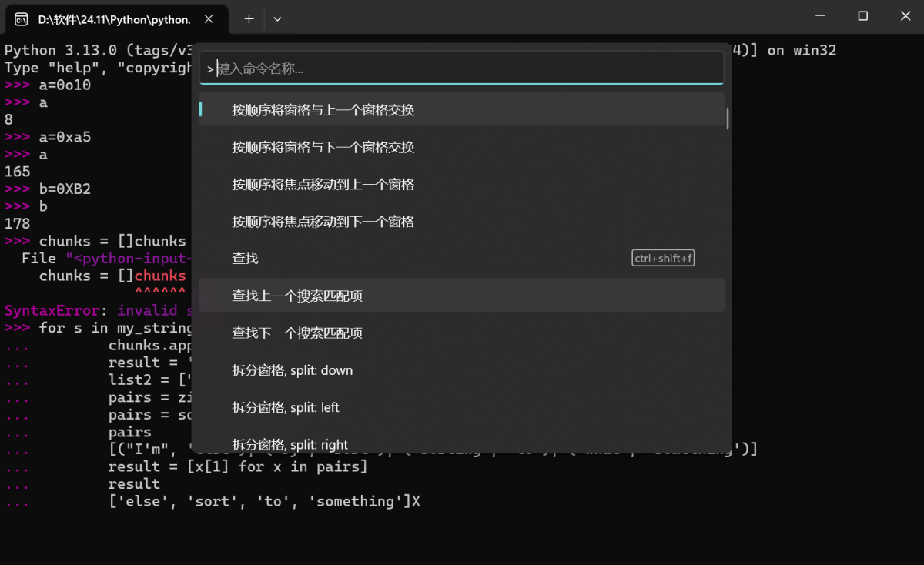
Task: Open a new terminal tab with the plus icon
Action: 249,18
